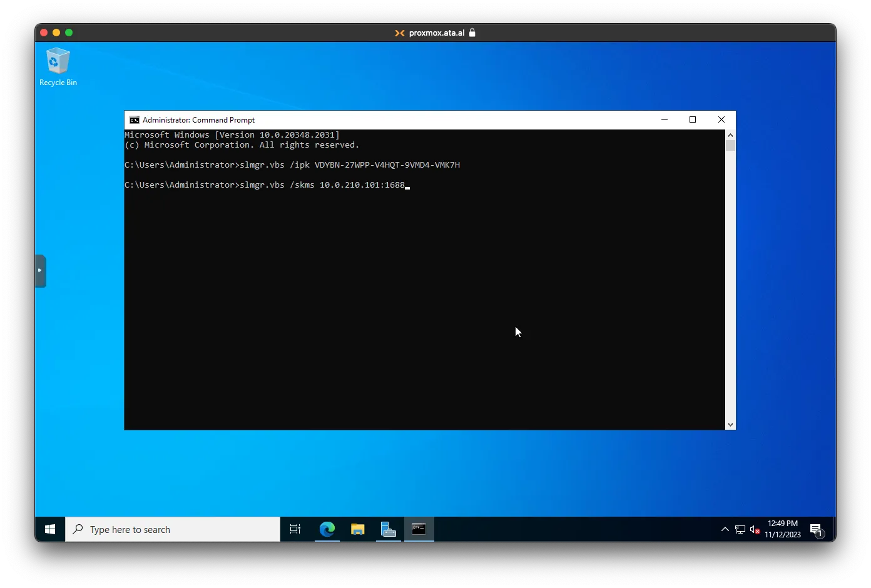Click the Administrator: Command Prompt title text
The height and width of the screenshot is (588, 871).
point(198,120)
